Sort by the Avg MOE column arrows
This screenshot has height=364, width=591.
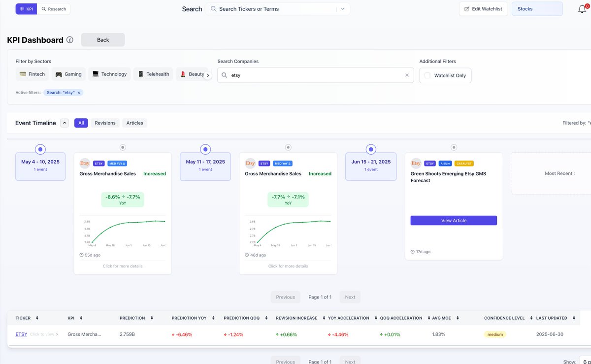pos(457,318)
